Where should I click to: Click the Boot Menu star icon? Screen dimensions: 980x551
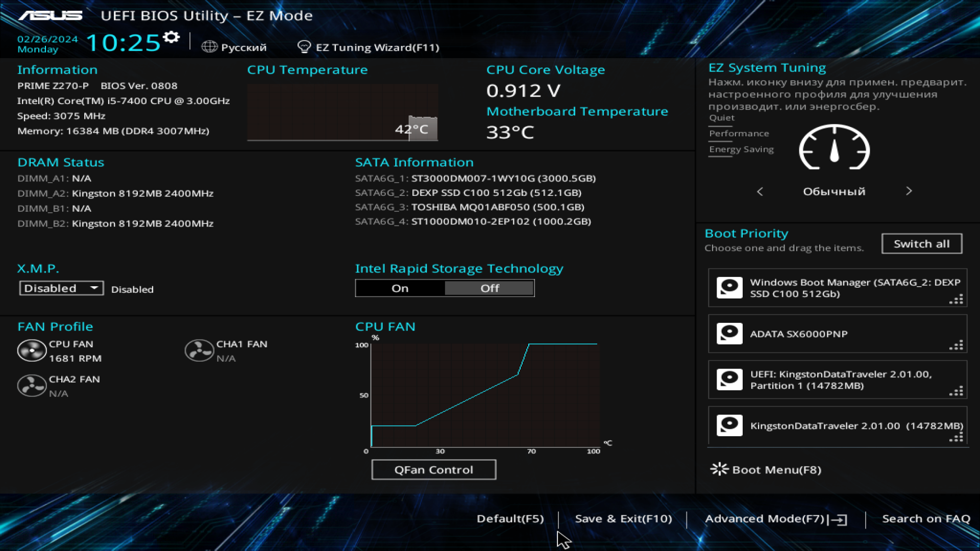(719, 469)
